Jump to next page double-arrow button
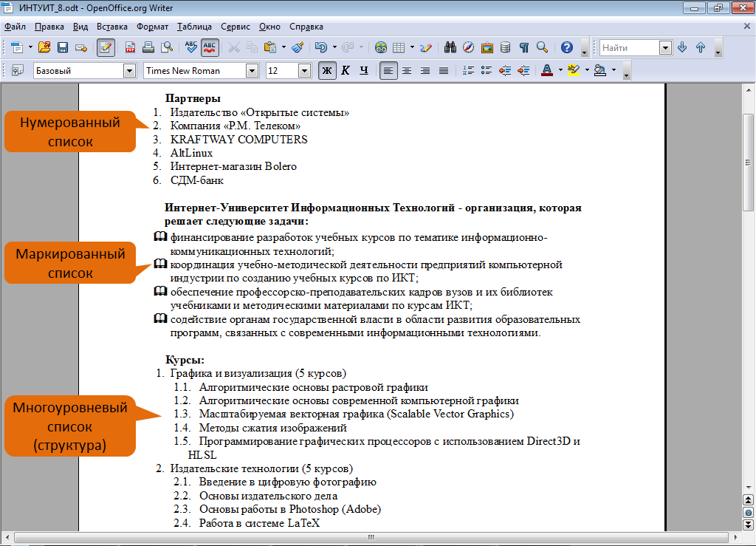 pyautogui.click(x=749, y=525)
